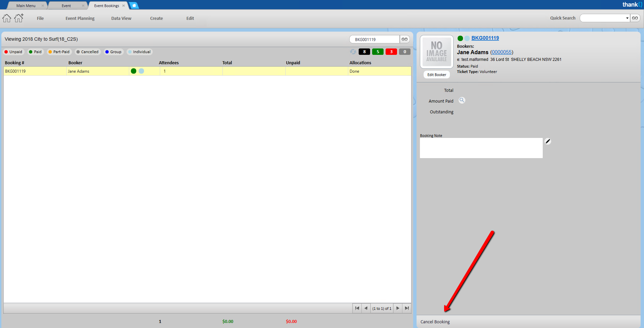Click the magnifier icon next to Amount Paid
This screenshot has height=328, width=644.
coord(462,100)
